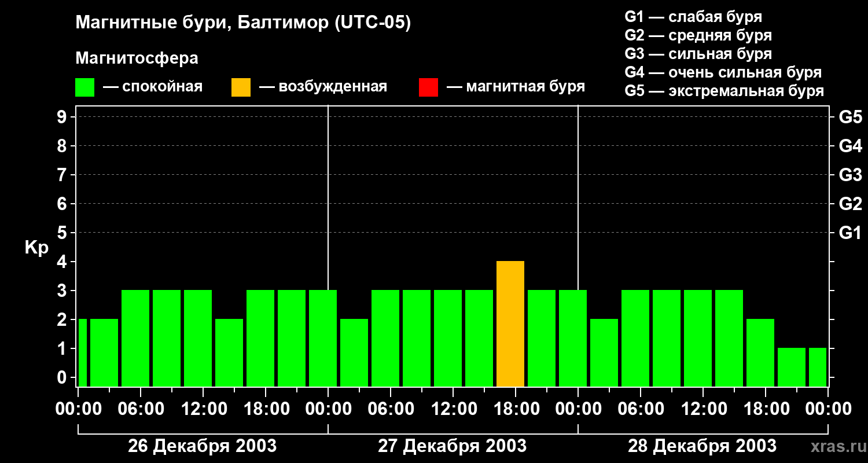Click the only Kp 2 bar on 27 December
This screenshot has height=463, width=868.
point(354,352)
